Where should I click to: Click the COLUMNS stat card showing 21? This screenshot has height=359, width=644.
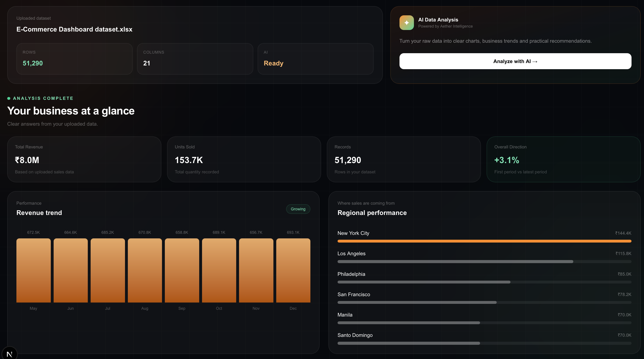195,59
